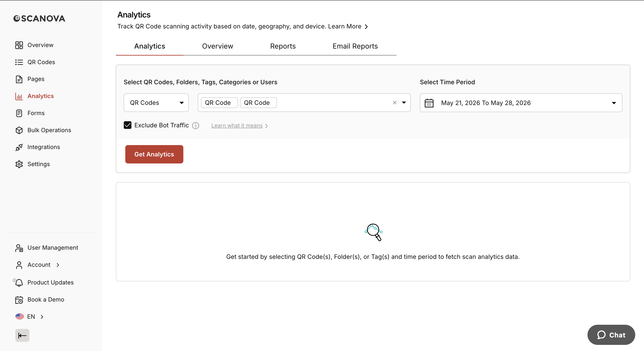Image resolution: width=644 pixels, height=351 pixels.
Task: Click the calendar icon in time period field
Action: click(x=429, y=103)
